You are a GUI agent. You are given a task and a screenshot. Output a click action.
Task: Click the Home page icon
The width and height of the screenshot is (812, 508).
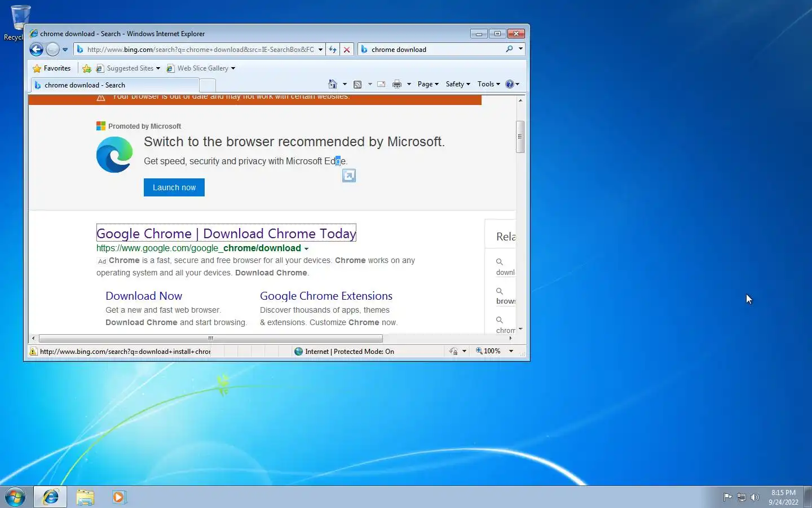point(333,84)
